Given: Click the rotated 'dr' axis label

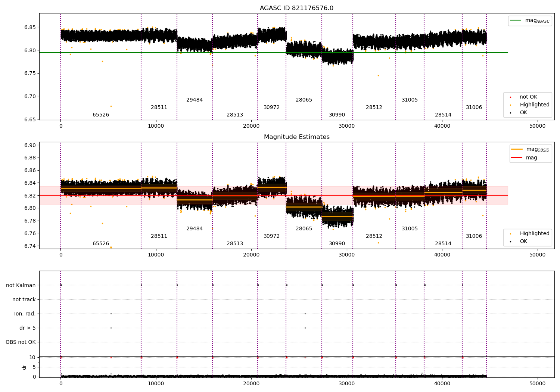Looking at the screenshot, I should (x=24, y=367).
